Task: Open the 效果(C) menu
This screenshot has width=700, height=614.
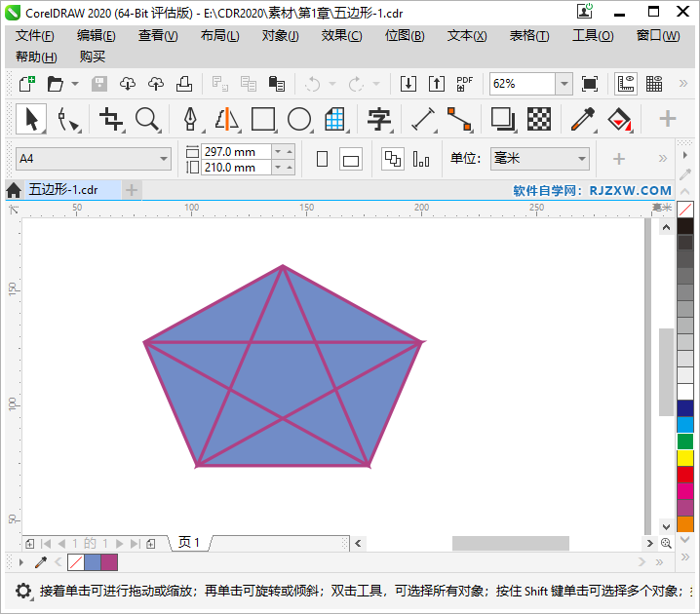Action: (x=342, y=36)
